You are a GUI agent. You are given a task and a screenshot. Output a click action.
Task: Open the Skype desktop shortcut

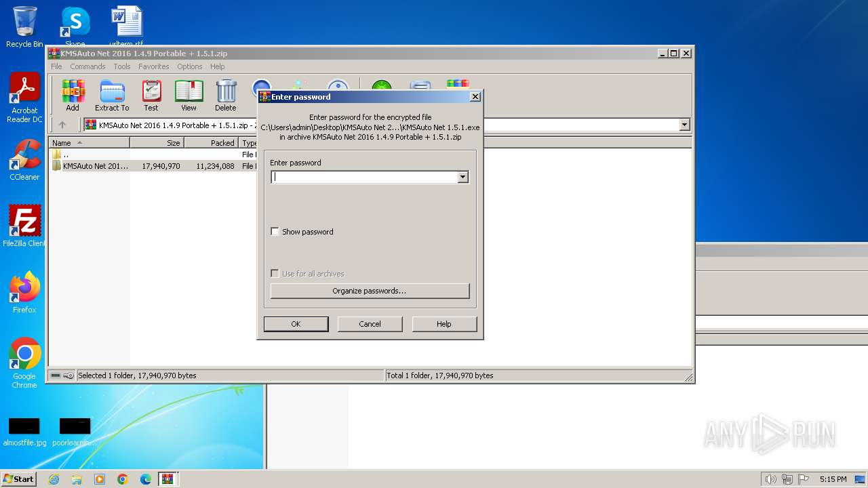(x=75, y=27)
